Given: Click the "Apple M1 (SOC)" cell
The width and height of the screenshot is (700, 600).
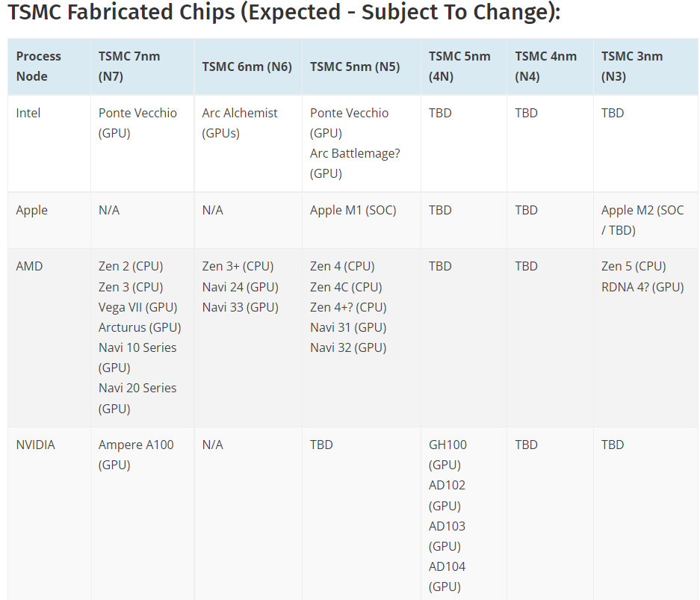Looking at the screenshot, I should point(353,210).
